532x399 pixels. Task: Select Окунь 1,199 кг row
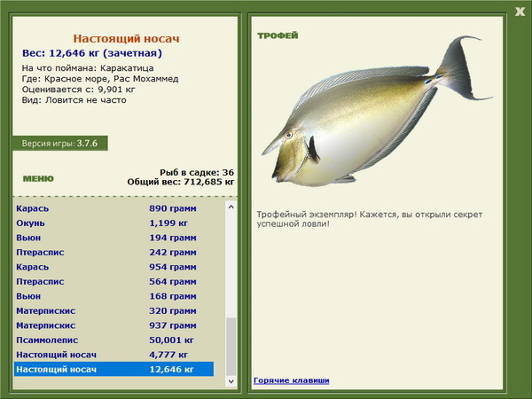tap(114, 223)
